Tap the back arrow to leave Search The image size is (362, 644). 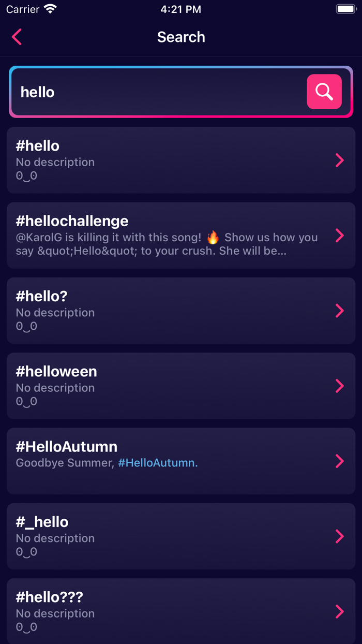pos(16,37)
